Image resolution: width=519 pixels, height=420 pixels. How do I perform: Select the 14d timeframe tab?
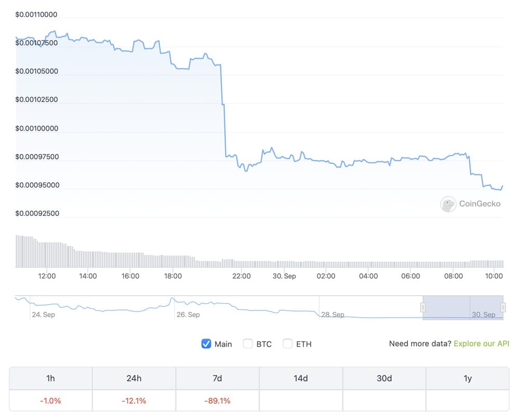[301, 378]
